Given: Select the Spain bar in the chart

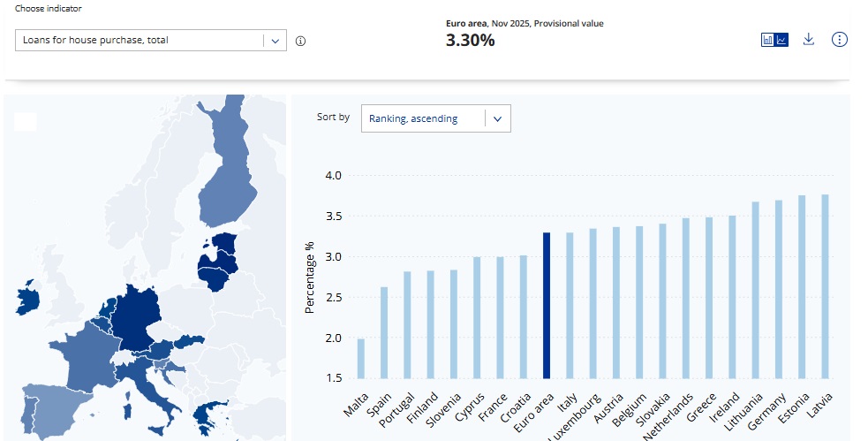Looking at the screenshot, I should coord(384,335).
